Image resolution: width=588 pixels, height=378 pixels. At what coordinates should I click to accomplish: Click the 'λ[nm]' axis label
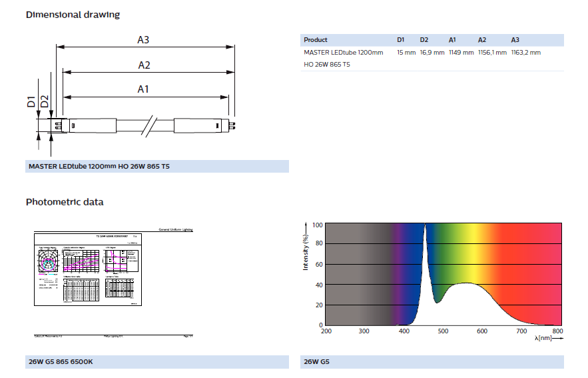click(x=543, y=338)
